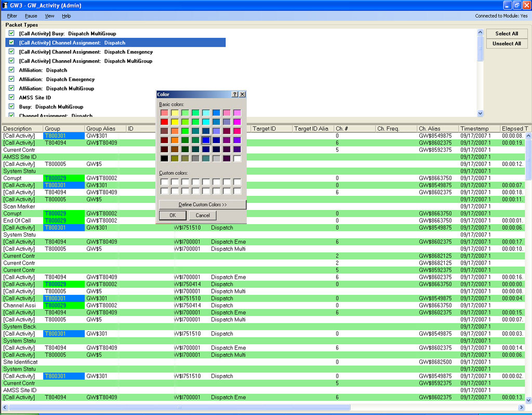Click the help (?) icon on the Color dialog
Viewport: 532px width, 415px height.
(x=235, y=94)
